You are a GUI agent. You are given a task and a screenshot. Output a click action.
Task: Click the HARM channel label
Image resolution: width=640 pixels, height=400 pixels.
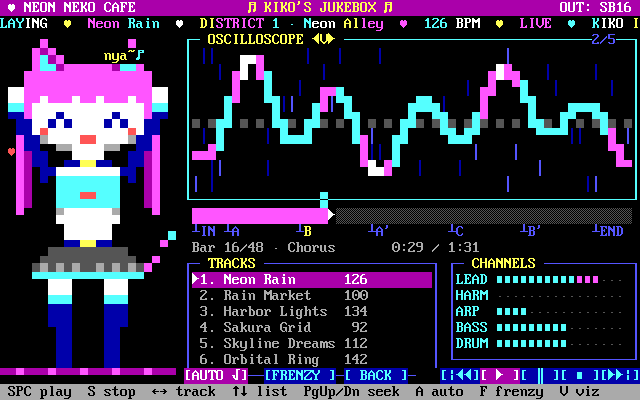[472, 296]
